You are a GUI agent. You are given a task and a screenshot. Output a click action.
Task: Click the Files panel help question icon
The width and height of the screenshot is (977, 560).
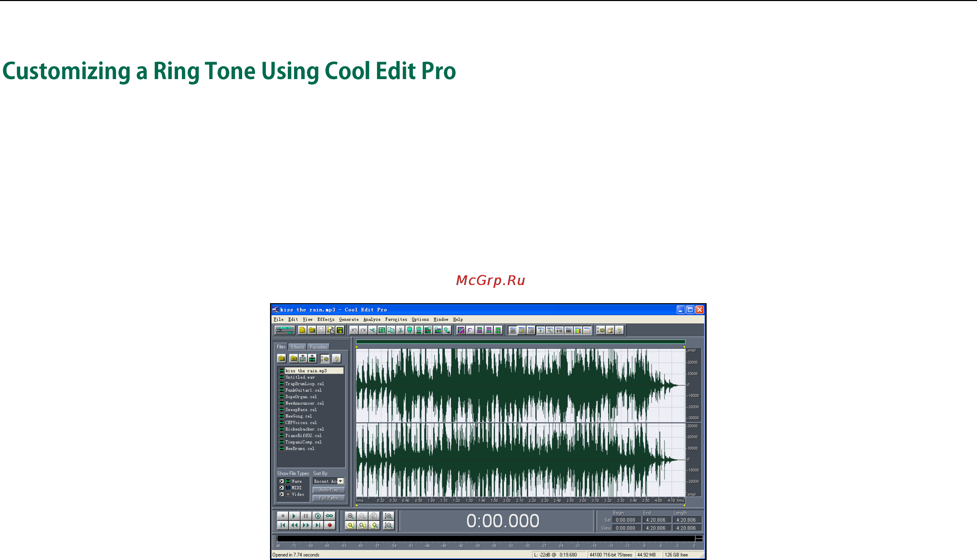pos(337,359)
